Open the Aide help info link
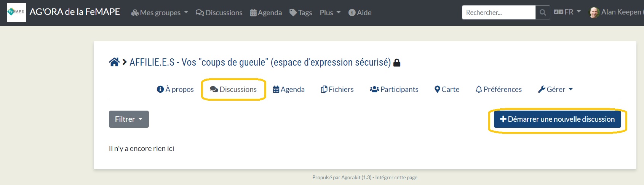 click(x=360, y=13)
